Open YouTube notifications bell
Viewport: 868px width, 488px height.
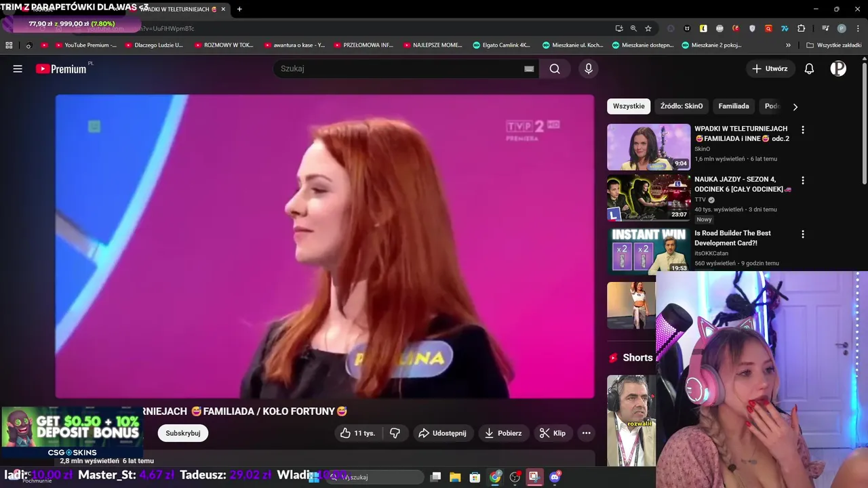[809, 68]
